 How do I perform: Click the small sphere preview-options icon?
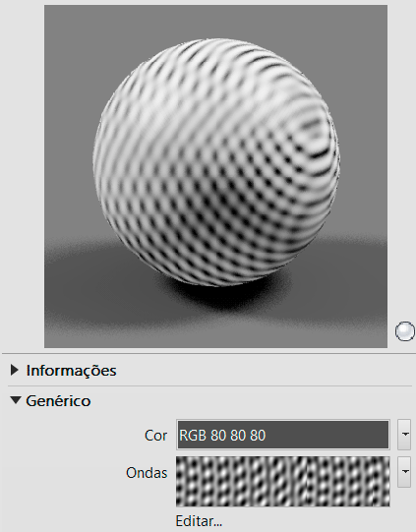[405, 331]
